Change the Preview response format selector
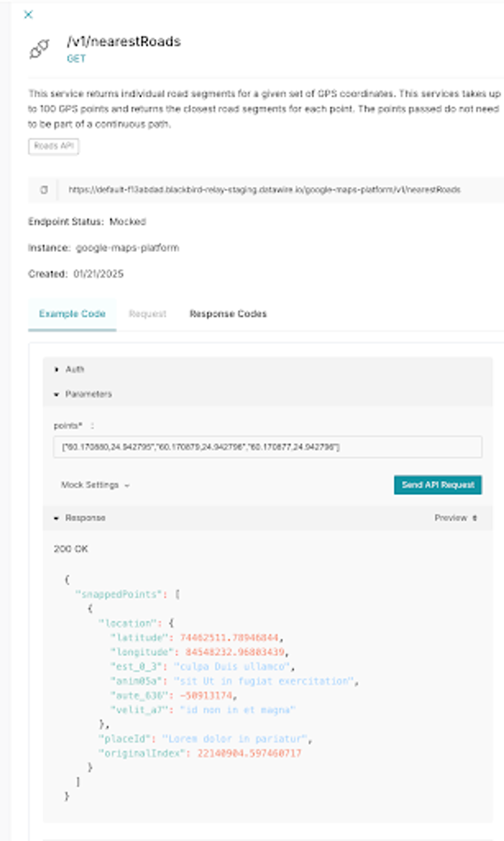 tap(456, 518)
